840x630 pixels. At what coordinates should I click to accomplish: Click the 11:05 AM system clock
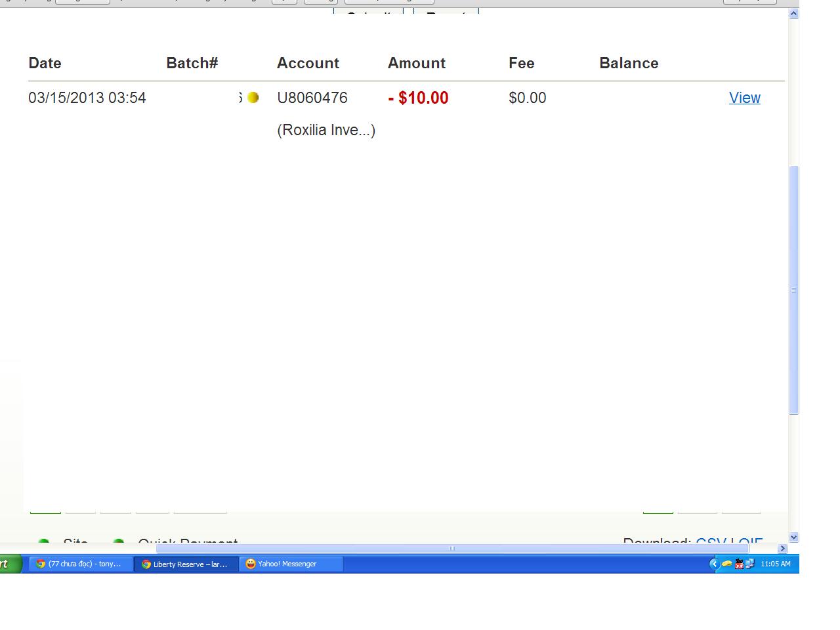[776, 564]
